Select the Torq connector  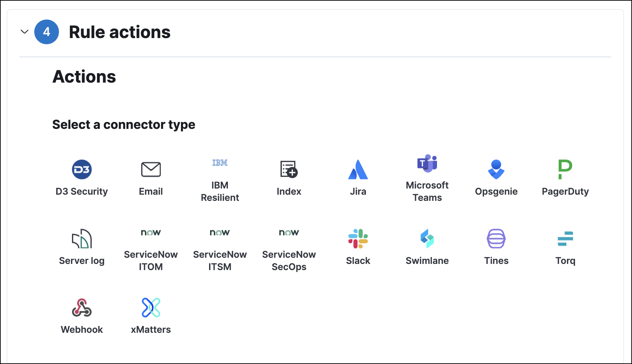[x=565, y=245]
